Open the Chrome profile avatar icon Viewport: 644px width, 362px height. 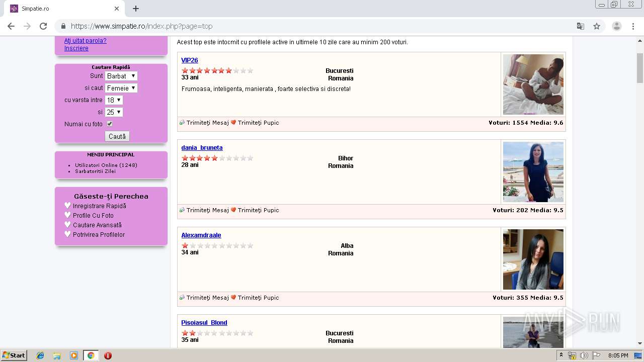coord(616,26)
